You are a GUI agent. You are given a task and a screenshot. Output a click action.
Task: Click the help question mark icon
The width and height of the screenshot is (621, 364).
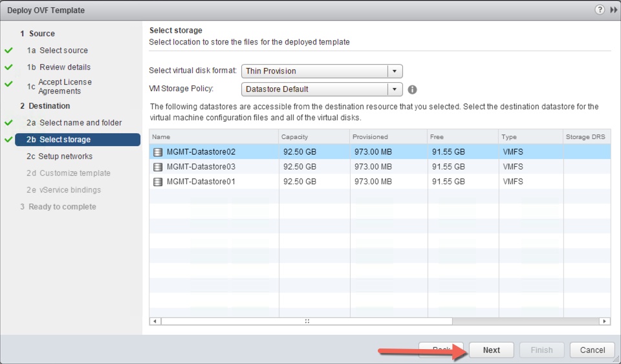click(x=599, y=10)
